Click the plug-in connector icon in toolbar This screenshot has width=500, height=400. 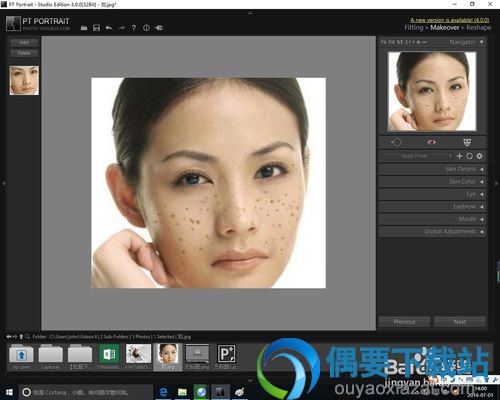pyautogui.click(x=159, y=28)
